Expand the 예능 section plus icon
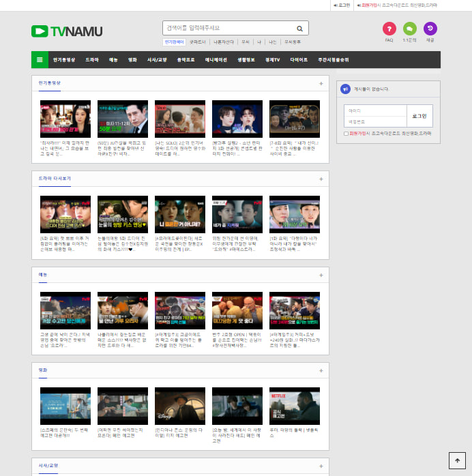 [x=321, y=276]
